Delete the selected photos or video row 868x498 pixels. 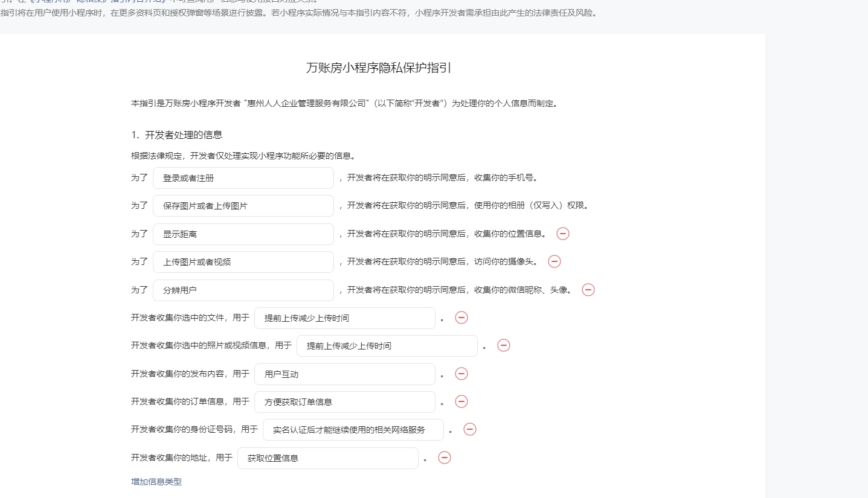[504, 345]
